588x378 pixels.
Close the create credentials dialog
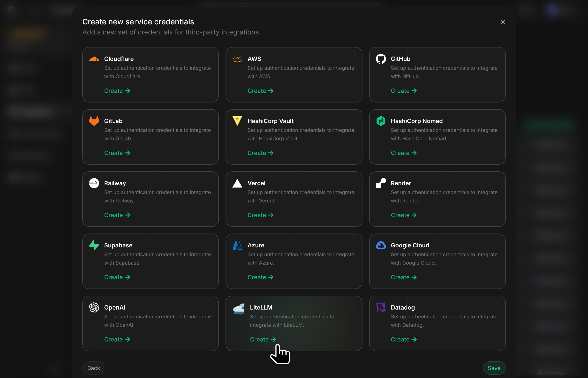click(x=503, y=22)
